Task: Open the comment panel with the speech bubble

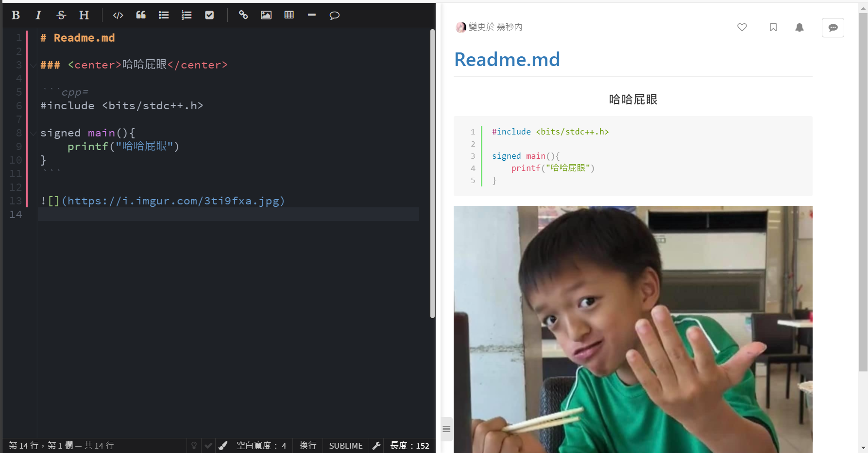Action: click(x=833, y=28)
